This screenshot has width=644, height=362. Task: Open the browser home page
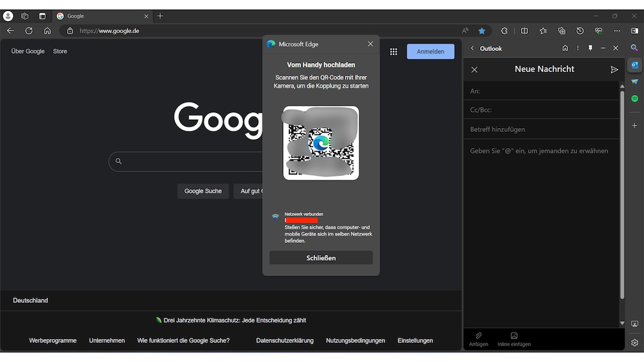coord(47,31)
